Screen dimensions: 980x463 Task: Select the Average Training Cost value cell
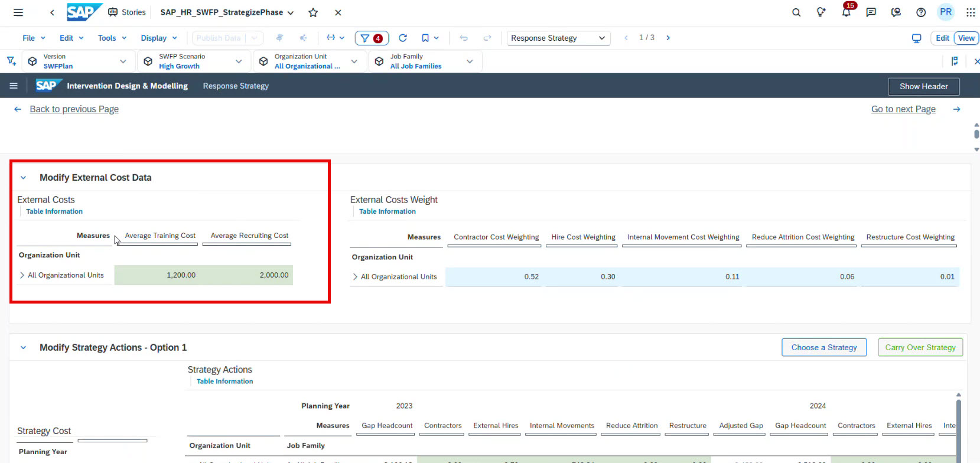[158, 275]
